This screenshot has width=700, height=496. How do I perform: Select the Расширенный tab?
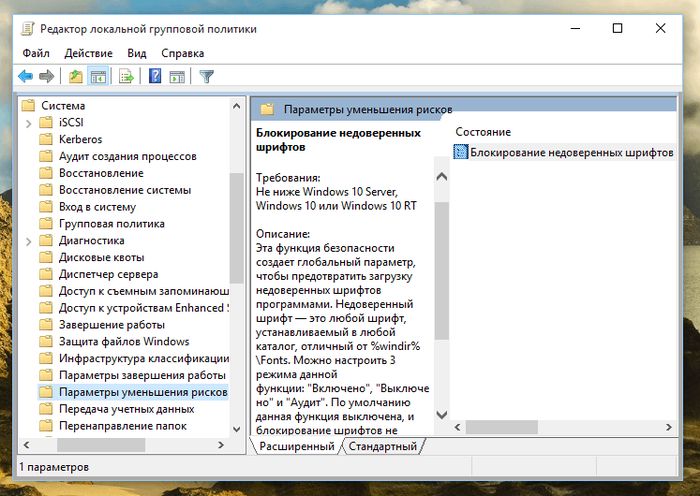coord(296,446)
